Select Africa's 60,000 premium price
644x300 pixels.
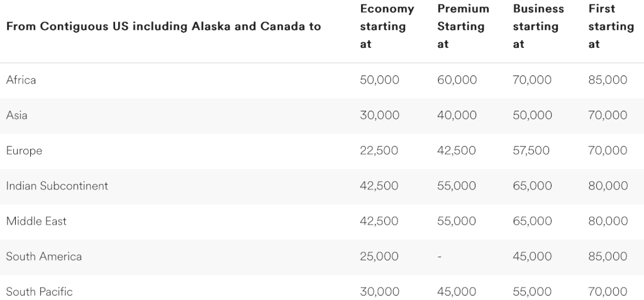click(x=457, y=80)
